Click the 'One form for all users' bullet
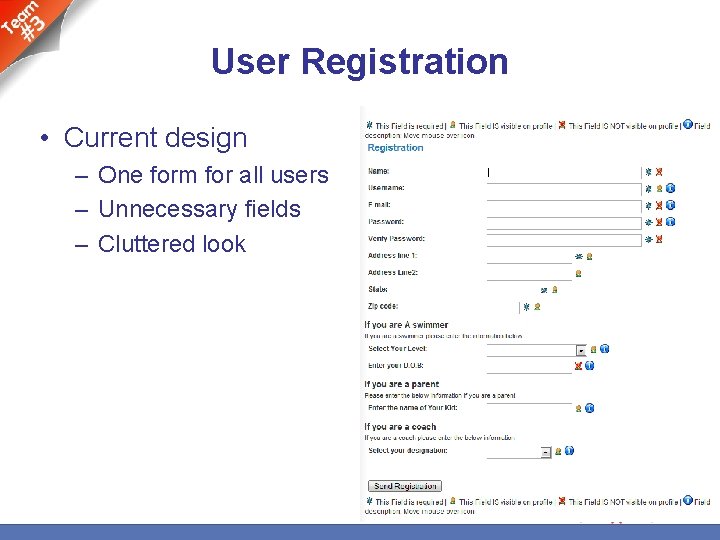The height and width of the screenshot is (540, 720). (213, 175)
